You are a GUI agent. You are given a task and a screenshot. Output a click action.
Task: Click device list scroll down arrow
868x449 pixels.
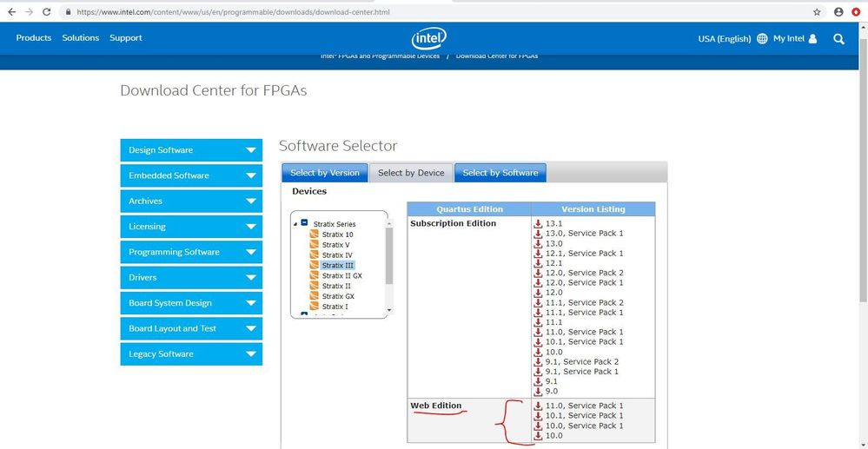[x=389, y=310]
